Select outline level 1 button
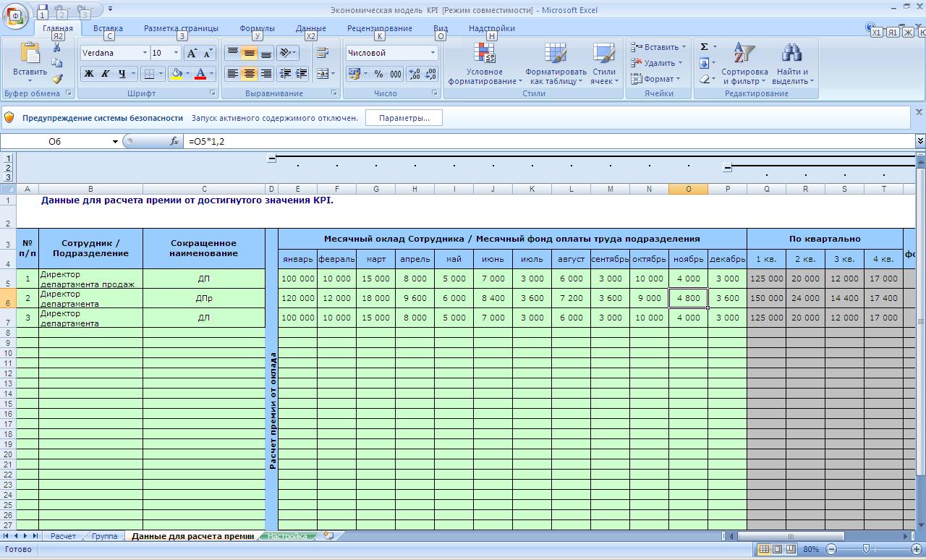Screen dimensions: 926x560 point(9,157)
